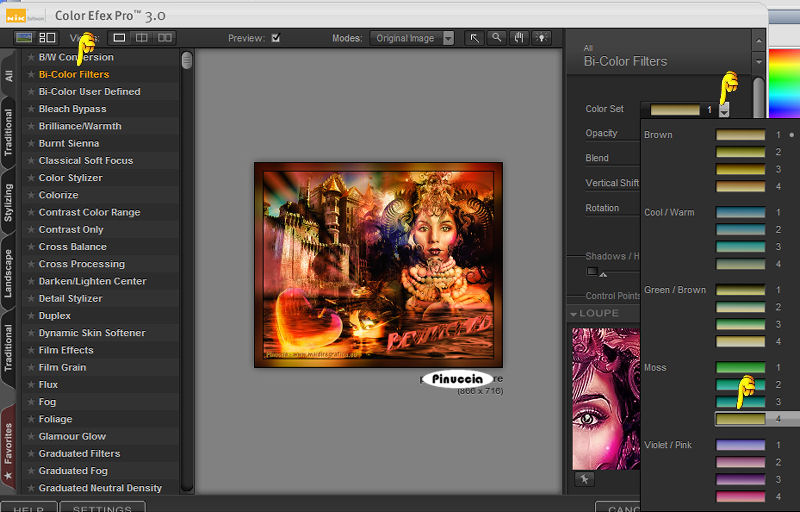Image resolution: width=800 pixels, height=512 pixels.
Task: Switch to side-by-side preview view
Action: (x=165, y=38)
